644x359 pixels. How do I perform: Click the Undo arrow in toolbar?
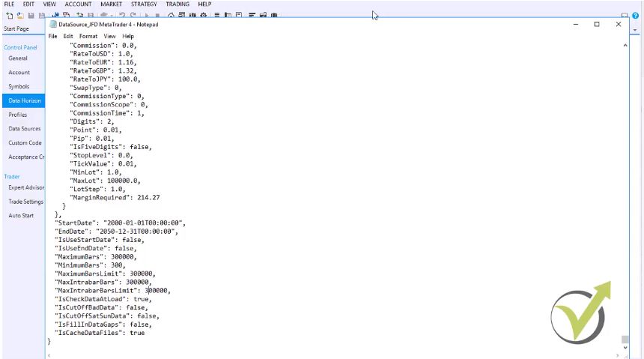coord(121,15)
